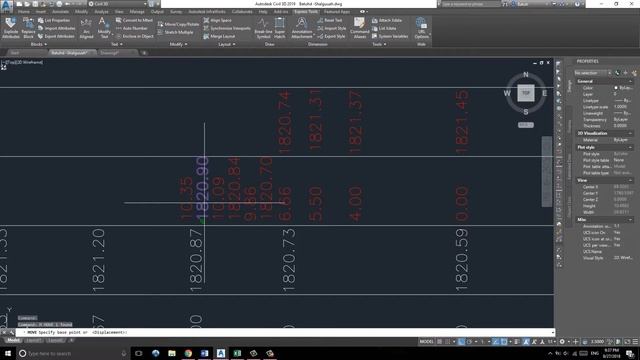
Task: Expand the Layout panel dropdown
Action: click(x=227, y=44)
